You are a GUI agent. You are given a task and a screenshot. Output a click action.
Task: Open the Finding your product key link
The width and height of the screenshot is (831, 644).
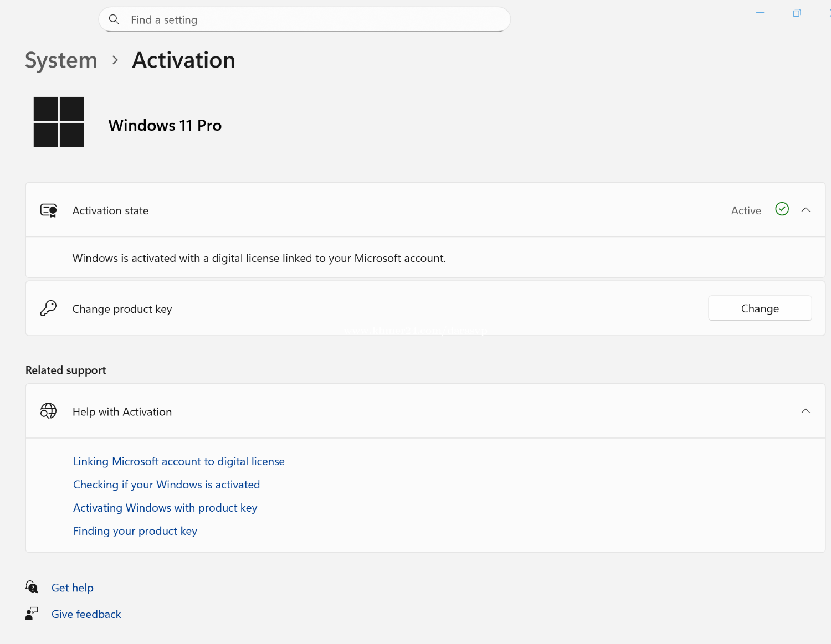[x=135, y=531]
